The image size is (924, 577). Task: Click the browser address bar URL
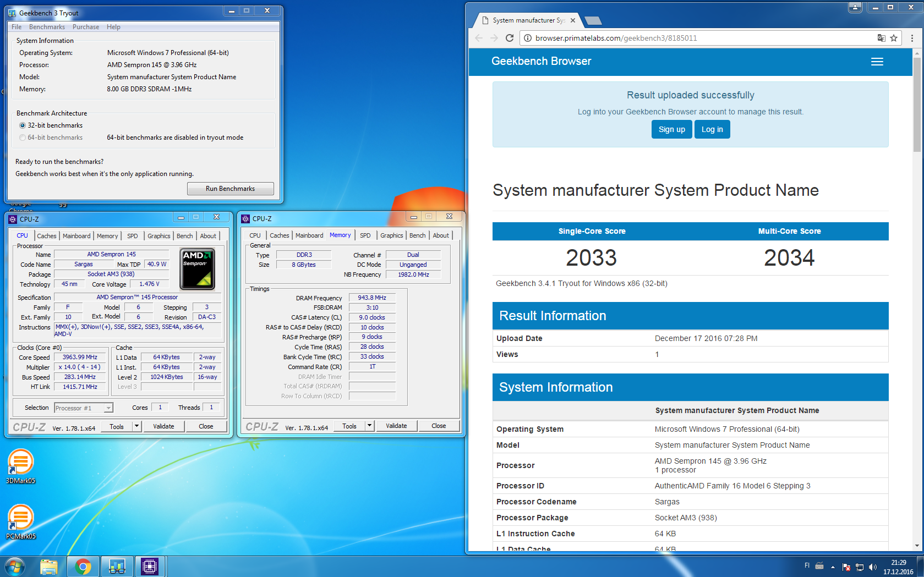(616, 38)
